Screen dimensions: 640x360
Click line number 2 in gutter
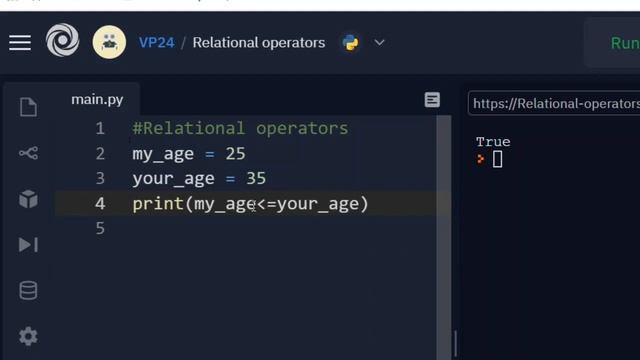tap(100, 153)
